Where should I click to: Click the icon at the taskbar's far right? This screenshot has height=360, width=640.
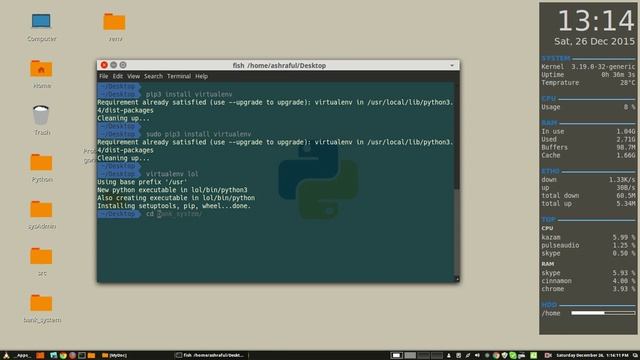[x=635, y=356]
